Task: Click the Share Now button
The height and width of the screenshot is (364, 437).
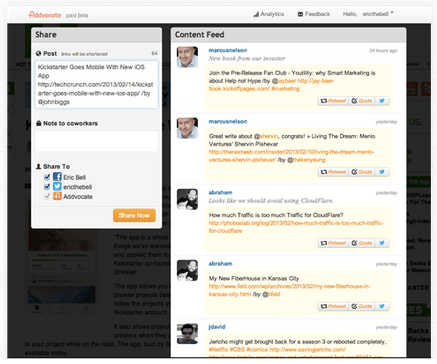Action: (134, 215)
